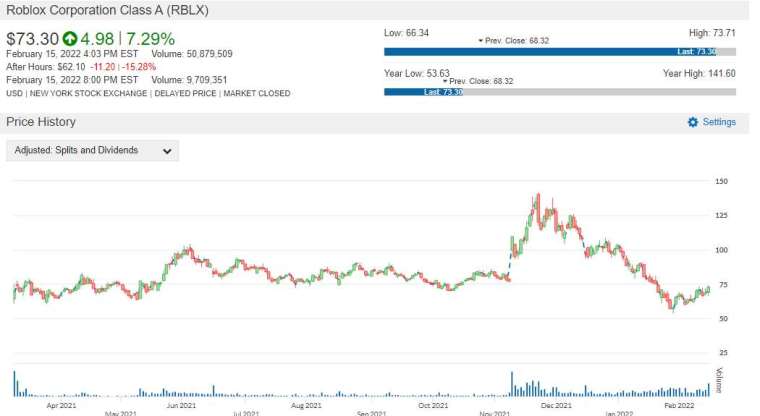Click the Jun 2021 x-axis label
Viewport: 760px width, 416px height.
coord(181,405)
